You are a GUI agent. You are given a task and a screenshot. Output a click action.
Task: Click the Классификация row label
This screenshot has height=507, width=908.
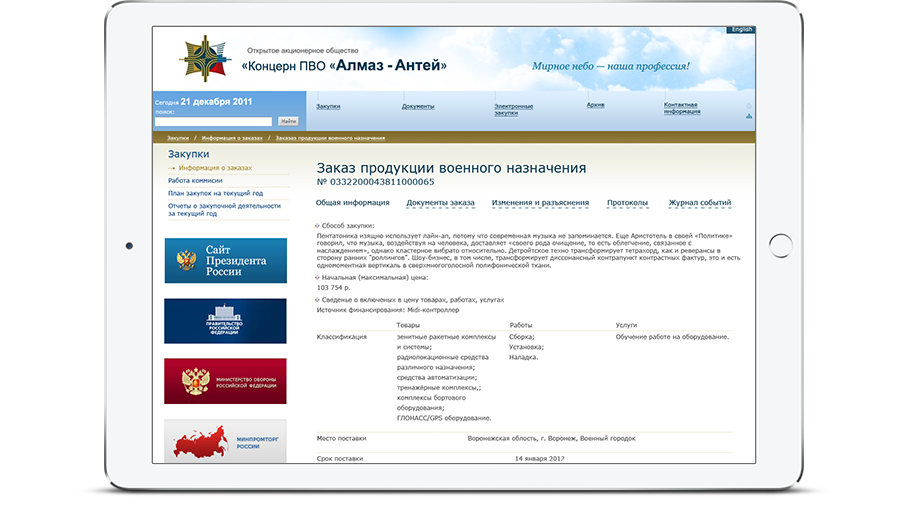[x=342, y=337]
